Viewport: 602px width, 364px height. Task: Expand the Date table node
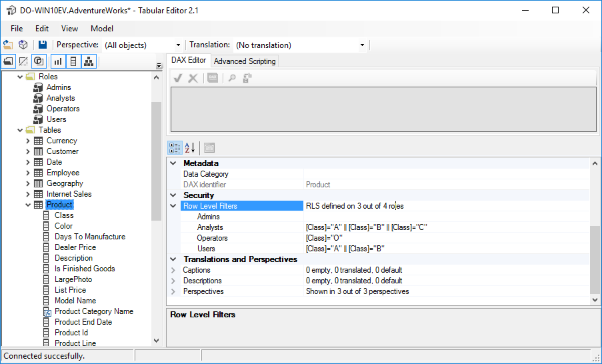coord(27,162)
